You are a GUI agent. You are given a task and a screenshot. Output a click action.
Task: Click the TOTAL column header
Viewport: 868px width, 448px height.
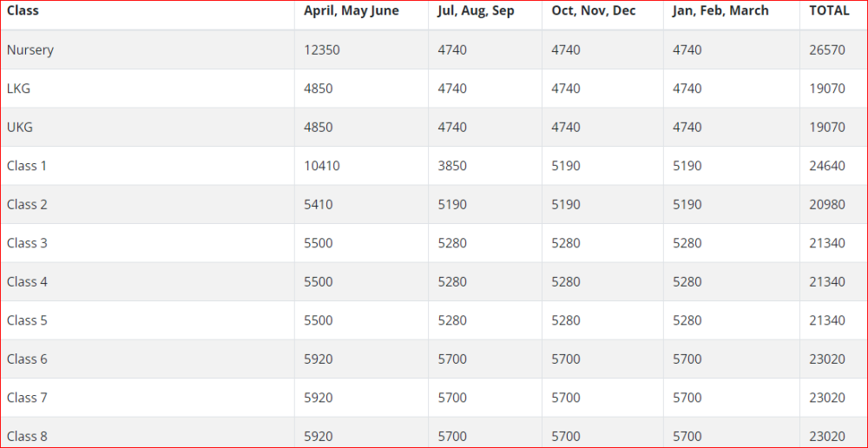[x=830, y=11]
